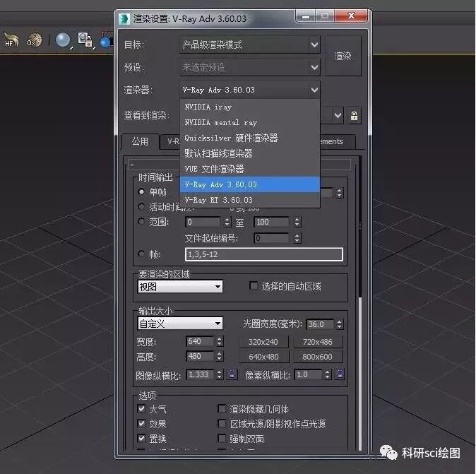Choose VUE 文件渲染器

250,169
